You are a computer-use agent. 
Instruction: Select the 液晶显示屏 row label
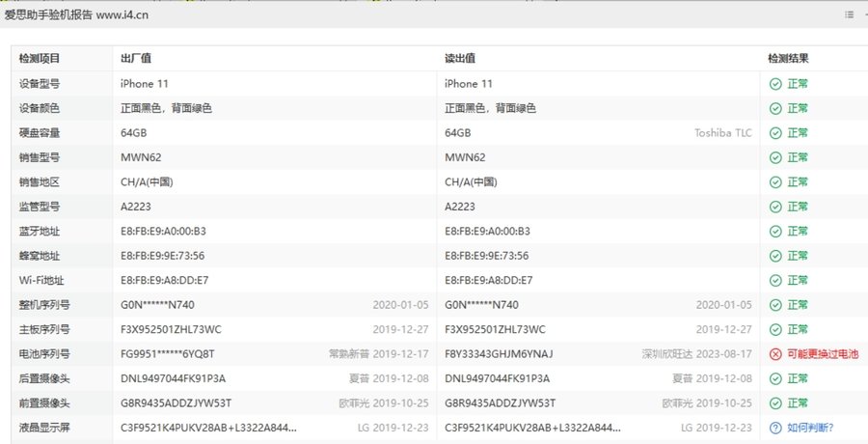44,428
